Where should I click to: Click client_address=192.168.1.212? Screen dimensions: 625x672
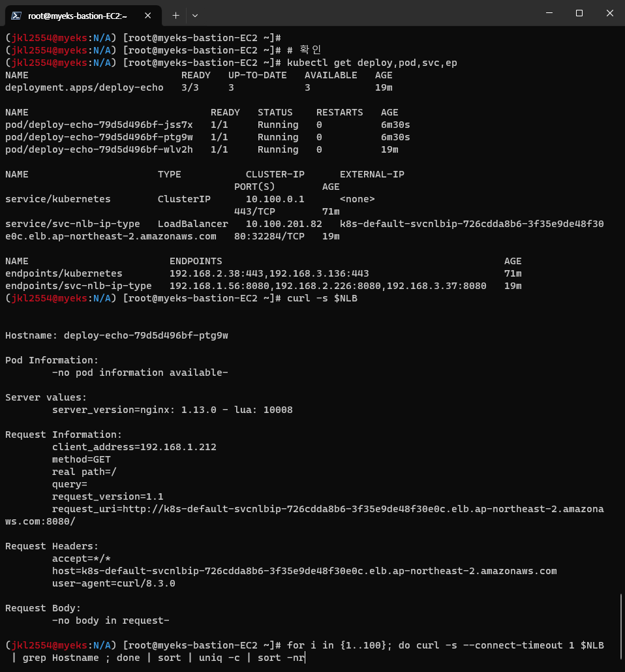point(134,447)
